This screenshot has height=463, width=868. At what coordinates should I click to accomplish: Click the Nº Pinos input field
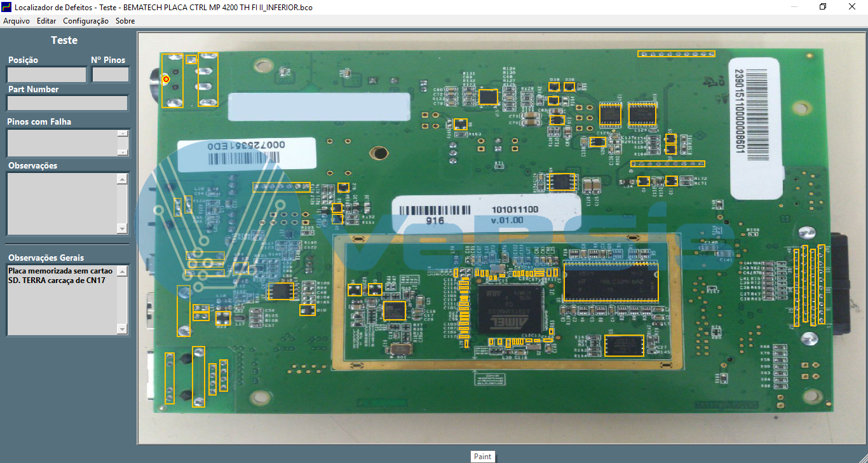(x=111, y=74)
